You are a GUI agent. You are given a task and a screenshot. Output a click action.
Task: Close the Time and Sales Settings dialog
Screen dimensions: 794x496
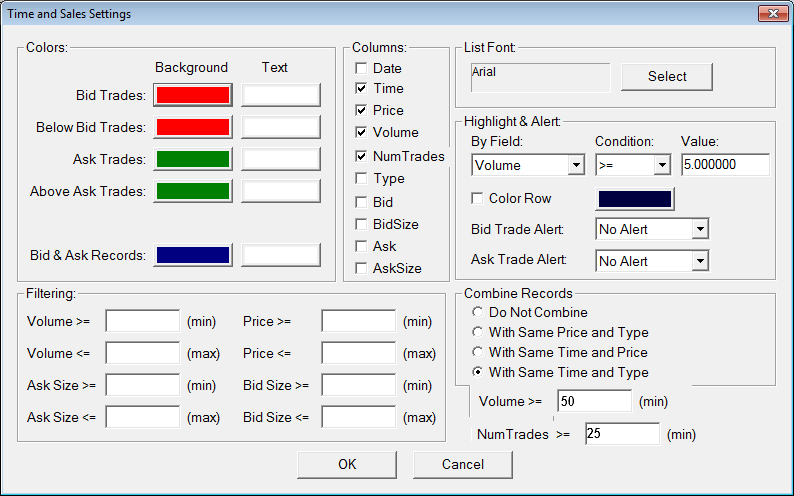pos(773,14)
